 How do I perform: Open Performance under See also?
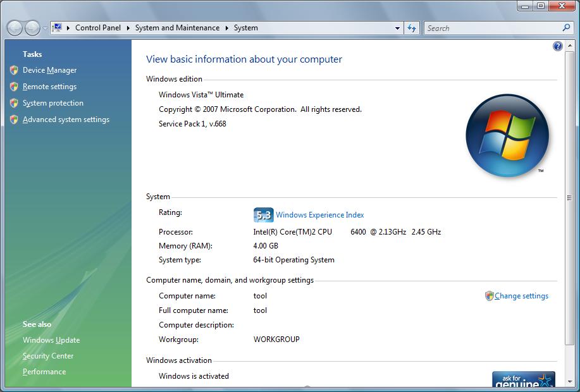click(44, 372)
